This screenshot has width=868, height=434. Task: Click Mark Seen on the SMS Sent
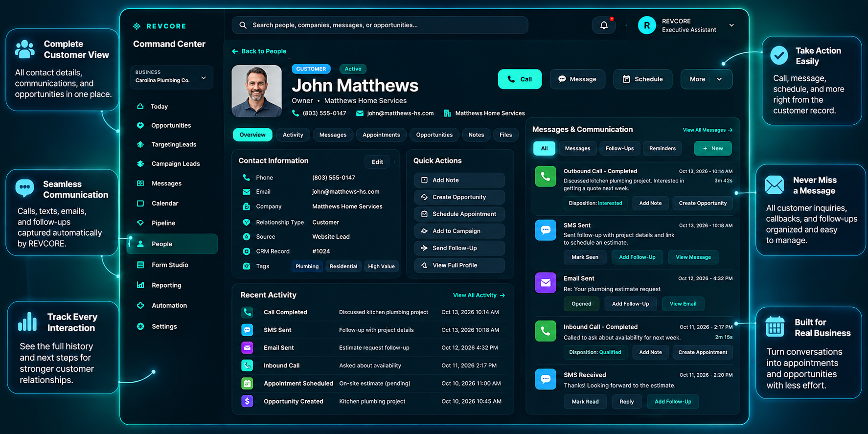point(585,257)
